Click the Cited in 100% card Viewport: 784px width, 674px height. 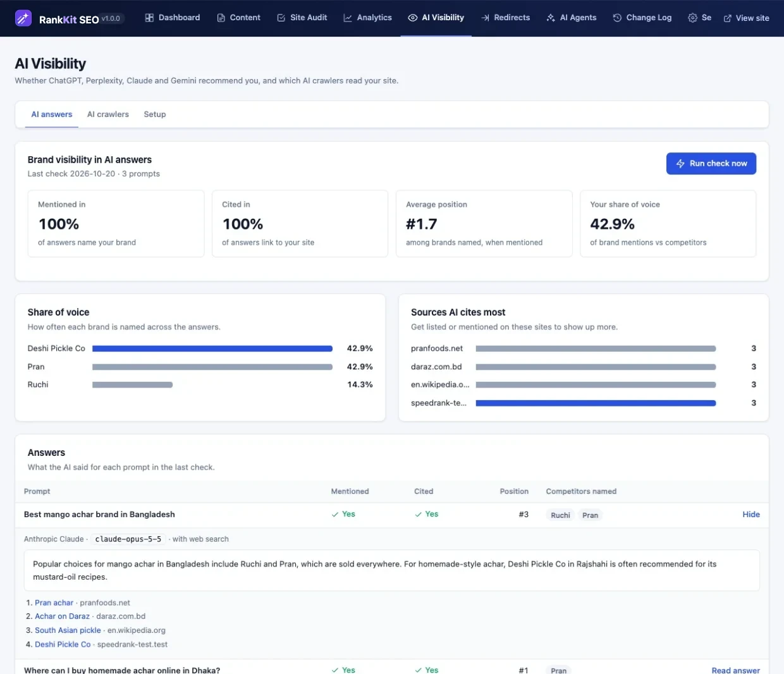coord(300,224)
